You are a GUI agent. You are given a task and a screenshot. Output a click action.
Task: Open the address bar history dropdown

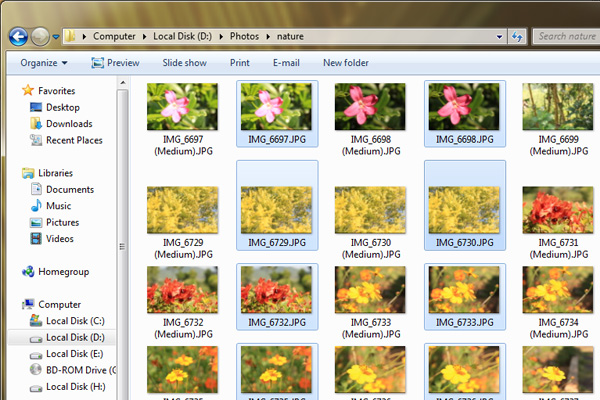coord(499,37)
